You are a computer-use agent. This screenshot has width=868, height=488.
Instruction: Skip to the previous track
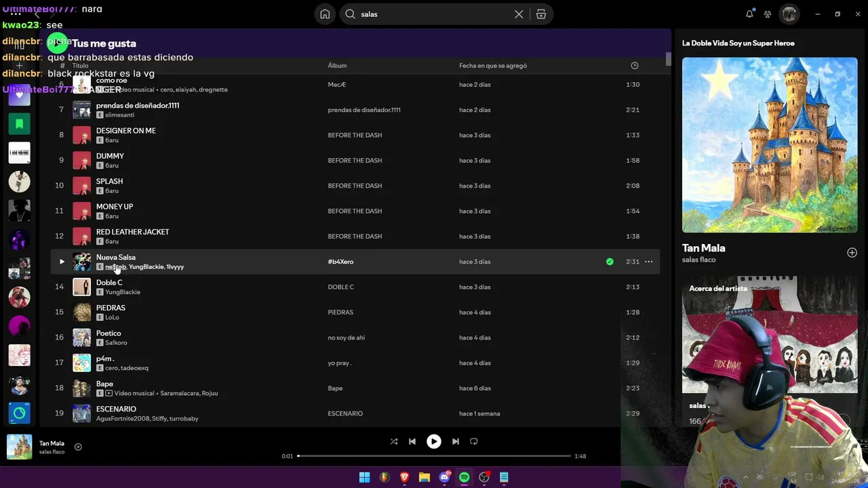[x=412, y=441]
